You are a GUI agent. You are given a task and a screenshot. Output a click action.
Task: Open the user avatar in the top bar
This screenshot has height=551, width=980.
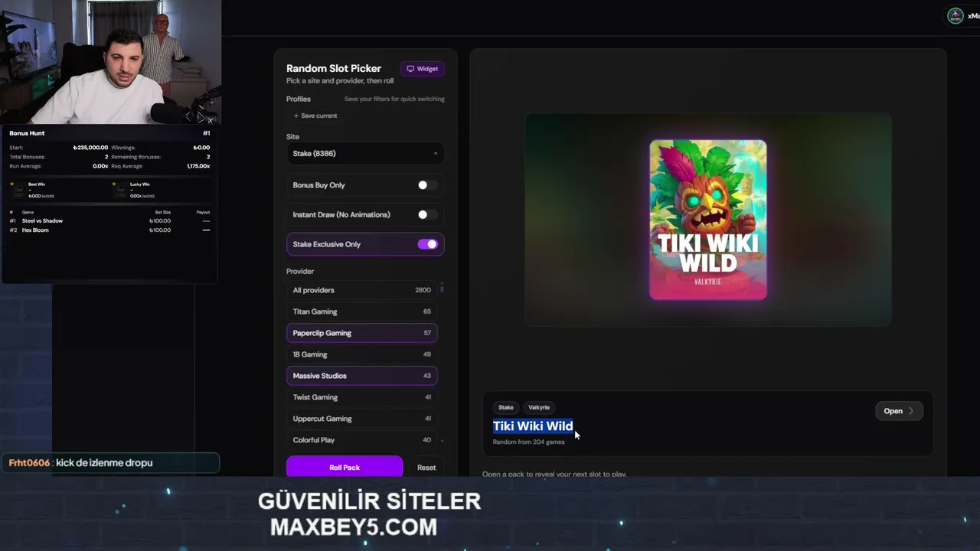(955, 16)
